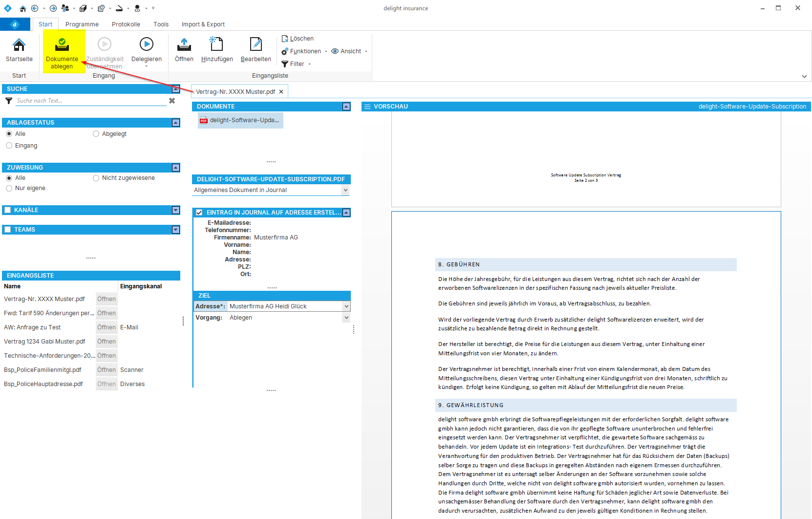
Task: Click the Hinzufügen document icon
Action: tap(216, 44)
